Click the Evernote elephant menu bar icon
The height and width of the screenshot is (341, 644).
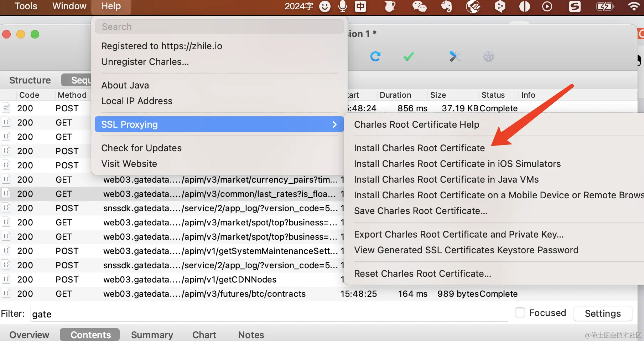pos(446,6)
